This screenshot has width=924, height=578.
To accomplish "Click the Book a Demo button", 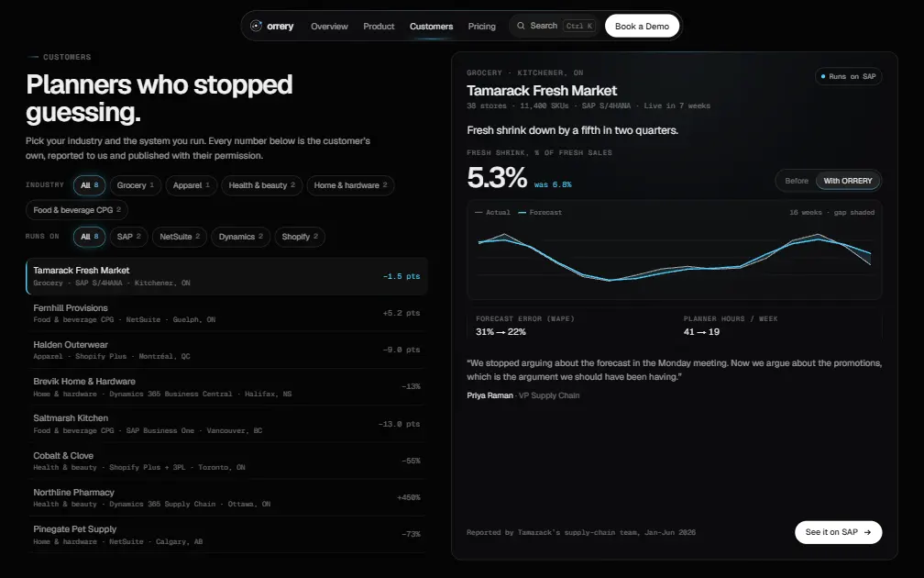I will click(x=643, y=26).
